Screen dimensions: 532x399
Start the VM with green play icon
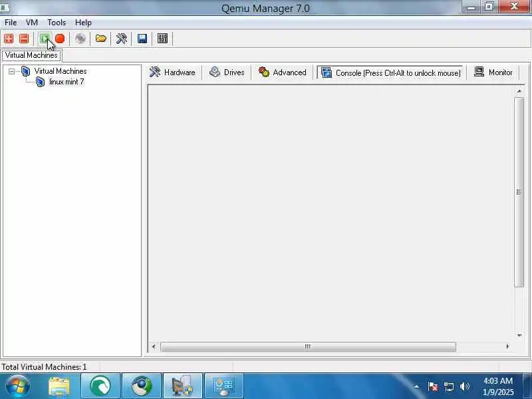point(45,39)
